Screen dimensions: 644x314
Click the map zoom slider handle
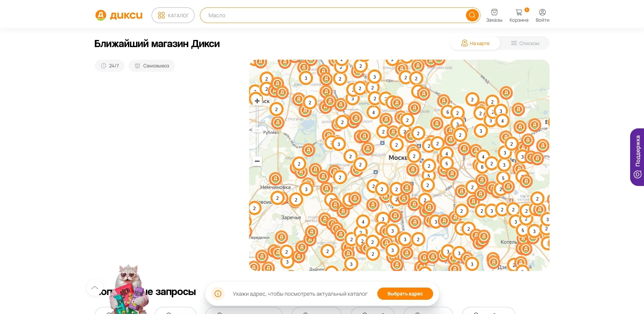pos(257,130)
